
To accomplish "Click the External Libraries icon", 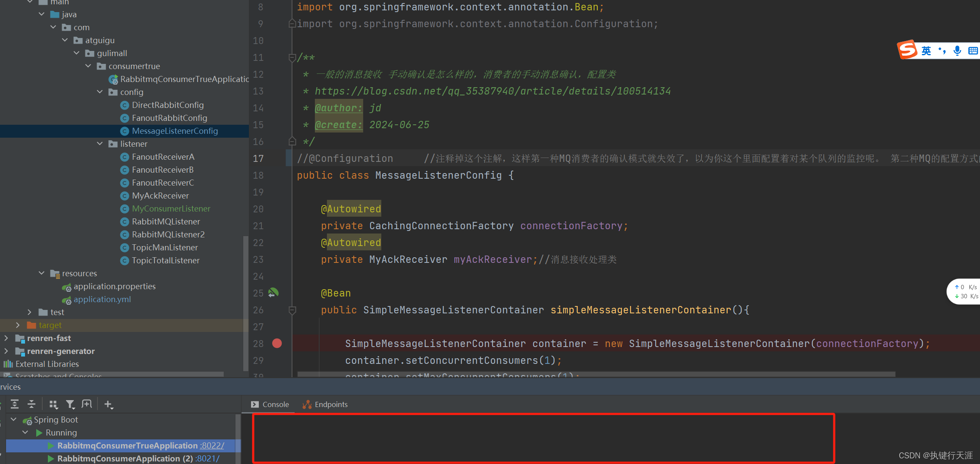I will (8, 364).
